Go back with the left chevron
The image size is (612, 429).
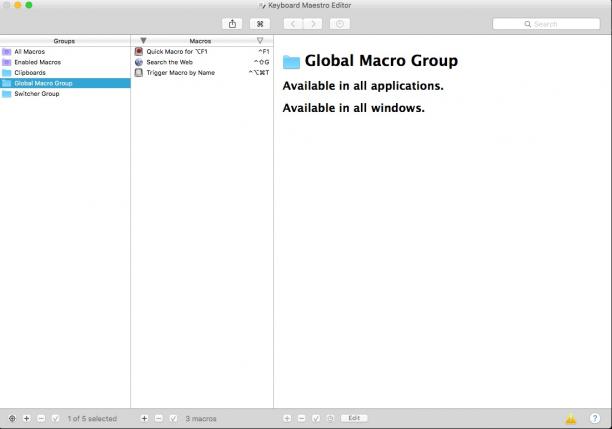pos(293,24)
